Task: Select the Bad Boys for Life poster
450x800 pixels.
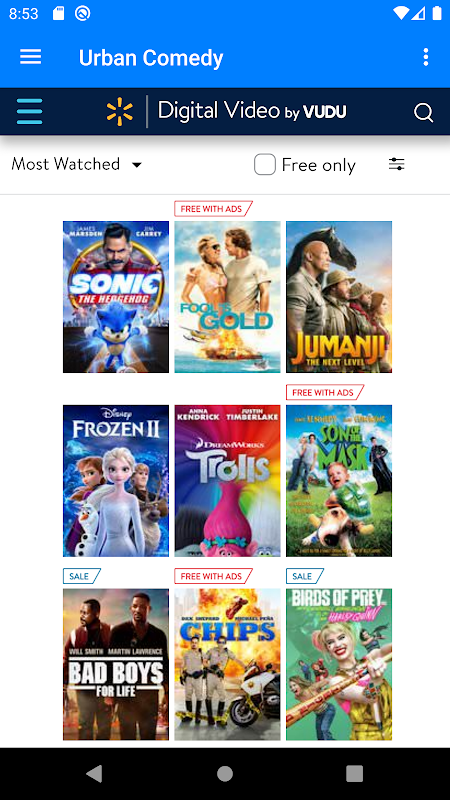Action: pos(116,664)
